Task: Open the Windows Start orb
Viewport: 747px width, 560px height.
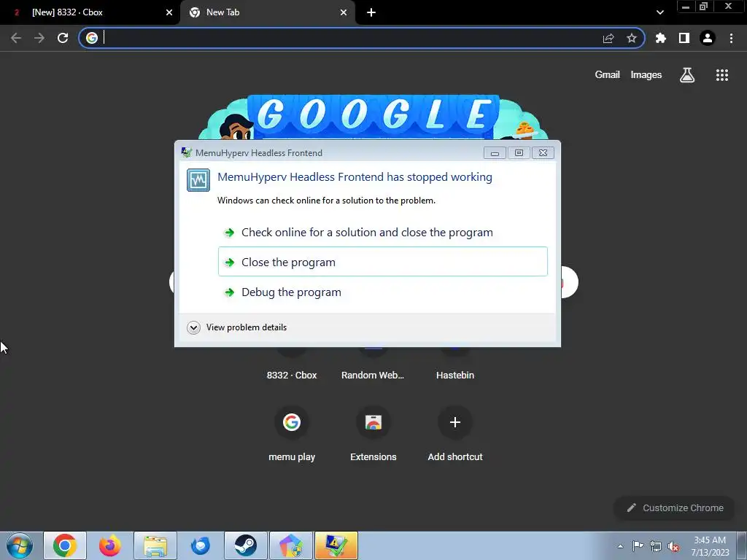Action: coord(20,545)
